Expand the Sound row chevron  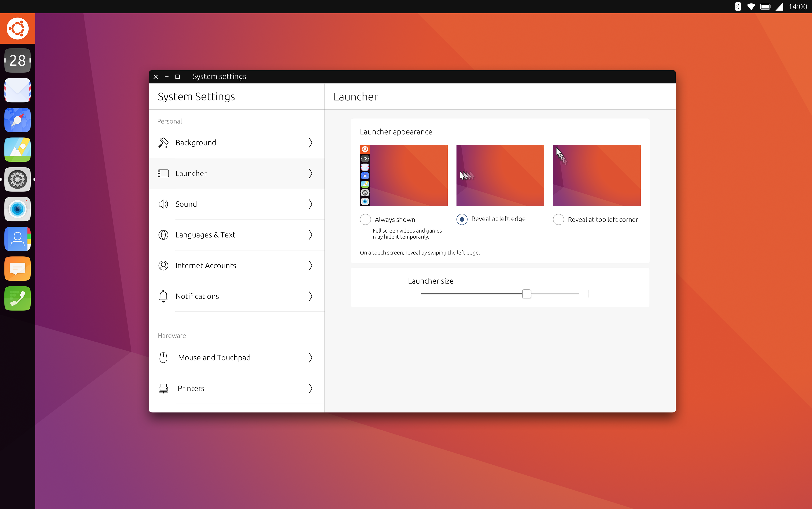click(x=310, y=204)
